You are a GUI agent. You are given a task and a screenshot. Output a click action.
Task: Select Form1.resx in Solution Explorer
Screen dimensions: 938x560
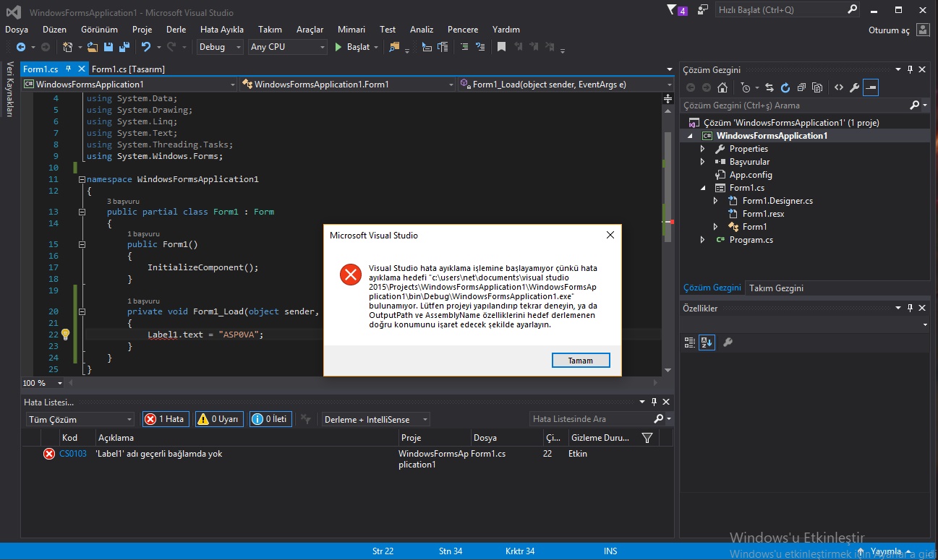tap(763, 214)
